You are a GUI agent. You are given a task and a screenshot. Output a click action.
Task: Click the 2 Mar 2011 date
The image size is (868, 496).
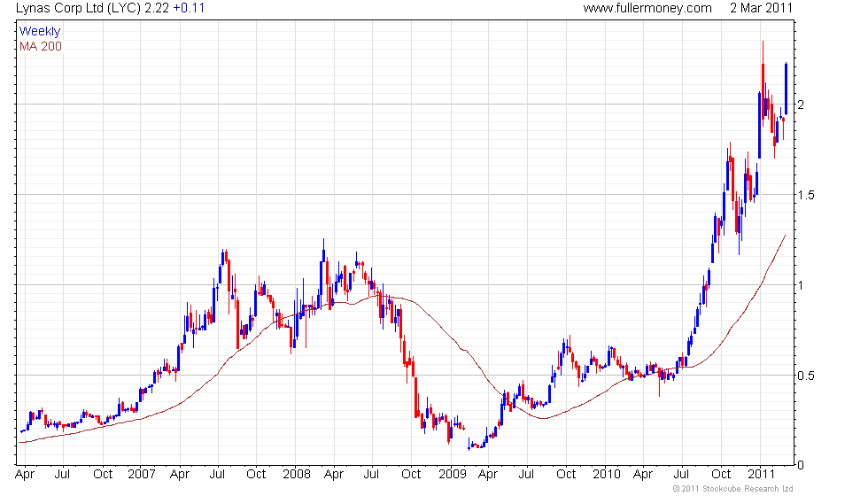(761, 8)
